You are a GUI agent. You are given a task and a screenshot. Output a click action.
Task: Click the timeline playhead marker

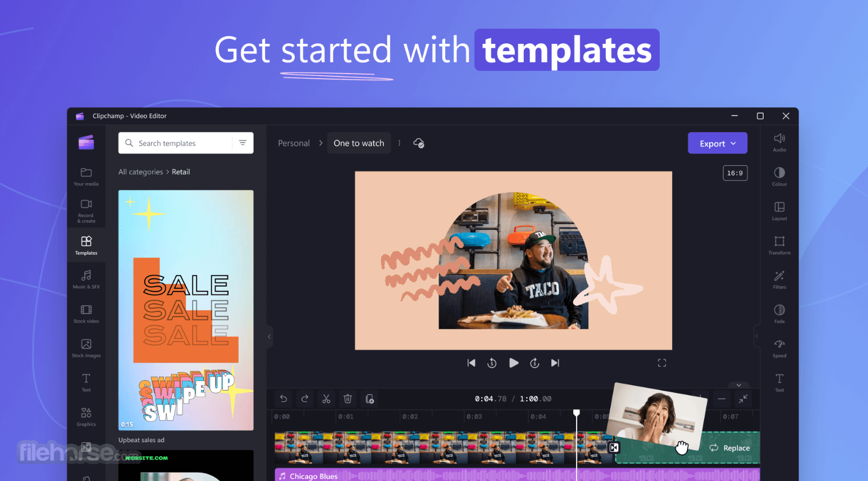tap(576, 413)
